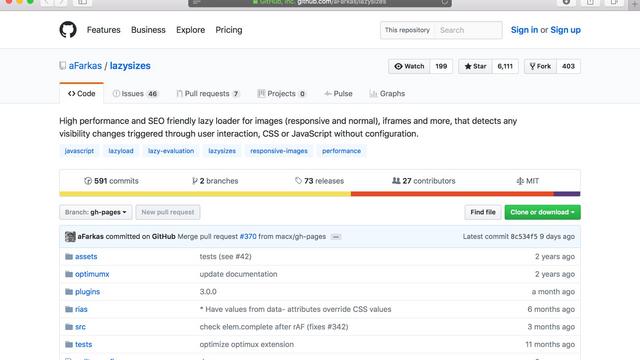Click the assets folder icon
Viewport: 640px width, 360px height.
pos(69,256)
